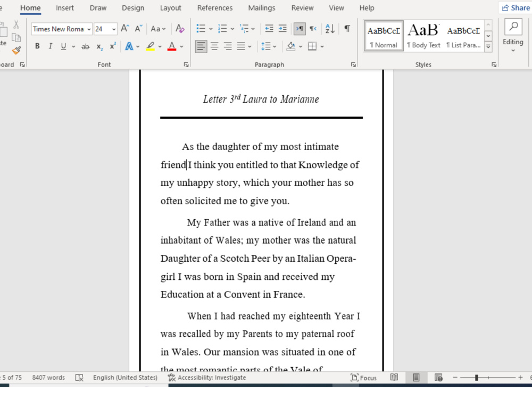Apply the Normal style
532x399 pixels.
(384, 36)
